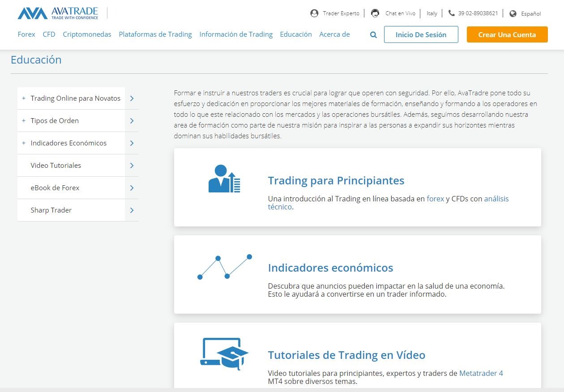Open eBook de Forex sidebar item
This screenshot has width=564, height=392.
tap(55, 188)
